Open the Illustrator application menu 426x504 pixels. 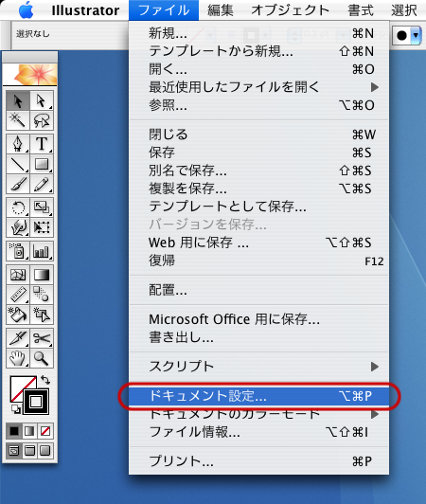click(x=85, y=10)
